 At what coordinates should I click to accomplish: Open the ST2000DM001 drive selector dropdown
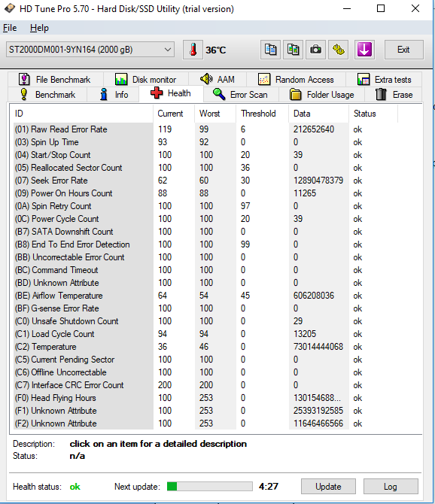click(90, 50)
